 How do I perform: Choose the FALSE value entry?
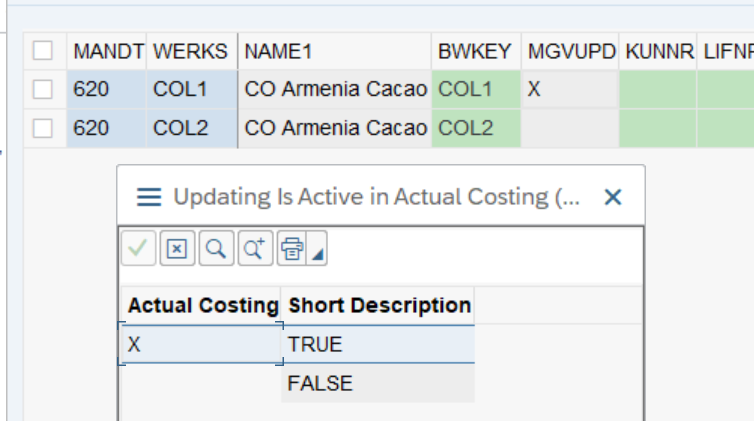click(x=378, y=383)
